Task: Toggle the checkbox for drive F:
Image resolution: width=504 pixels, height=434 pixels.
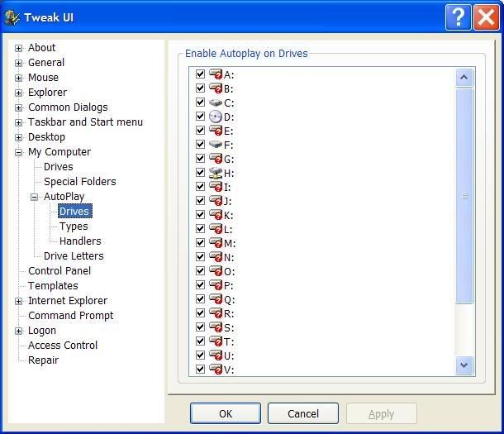Action: pyautogui.click(x=200, y=145)
